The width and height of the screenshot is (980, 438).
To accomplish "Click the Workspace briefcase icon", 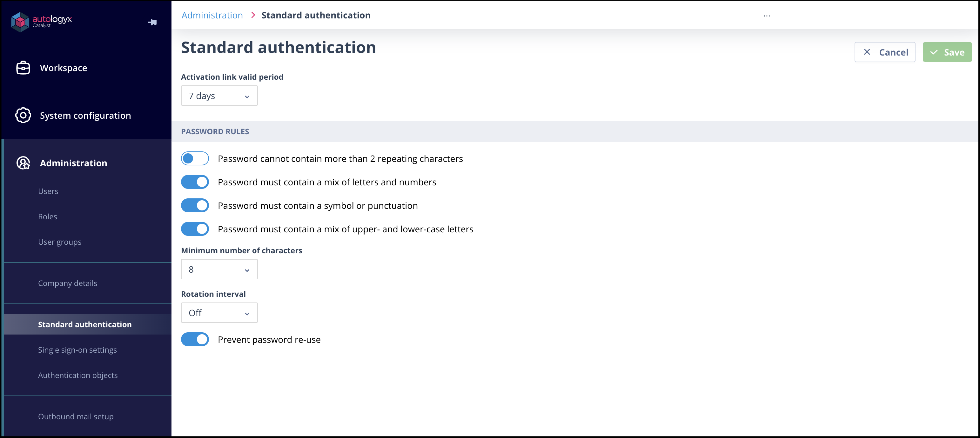I will pos(23,68).
